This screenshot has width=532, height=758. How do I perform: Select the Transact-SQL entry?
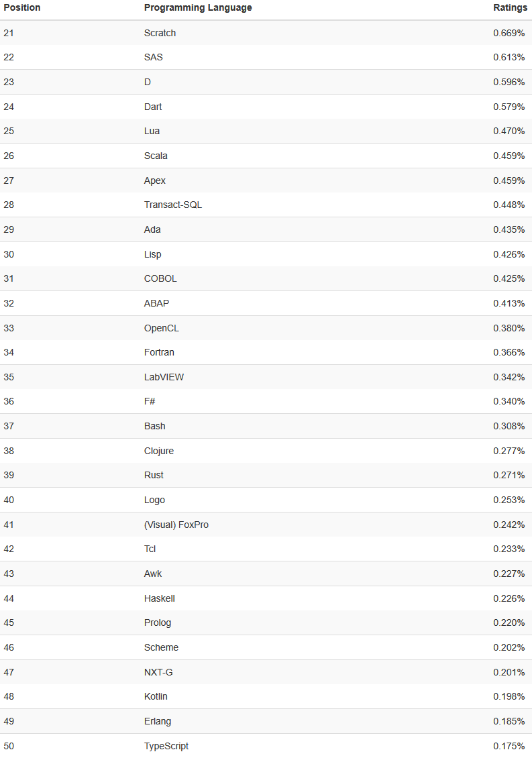tap(173, 205)
